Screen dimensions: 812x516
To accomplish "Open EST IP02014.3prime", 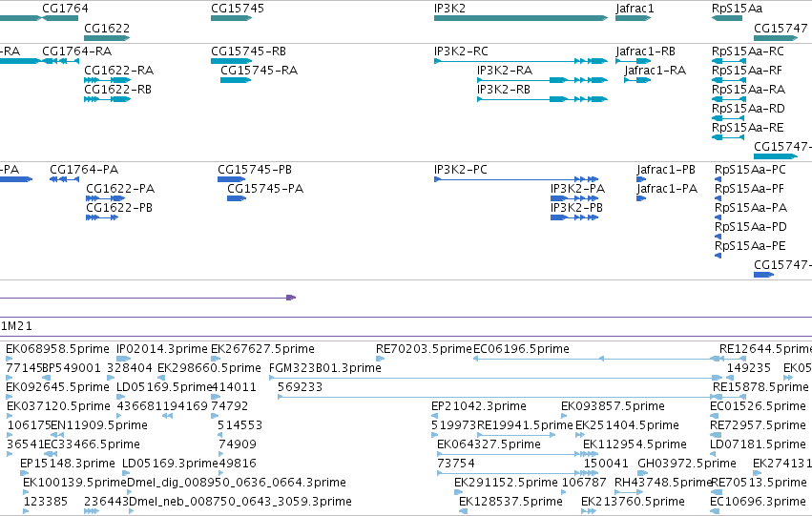I will click(x=162, y=349).
